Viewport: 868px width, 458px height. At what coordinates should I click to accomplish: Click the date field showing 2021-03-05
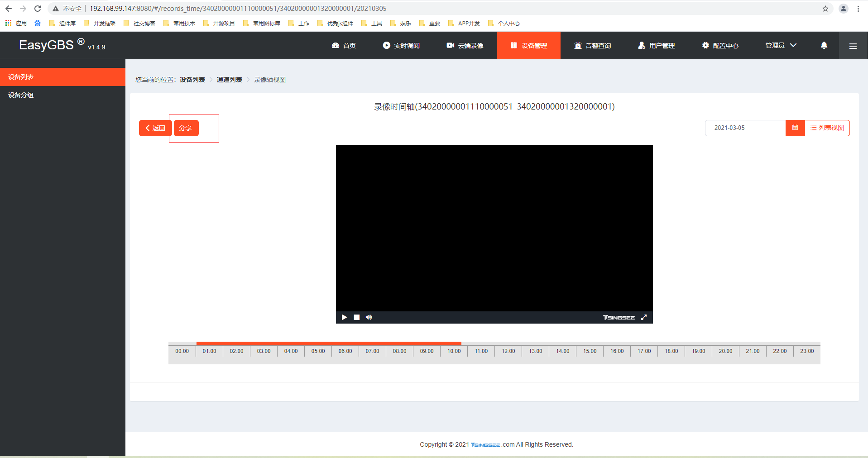coord(745,128)
